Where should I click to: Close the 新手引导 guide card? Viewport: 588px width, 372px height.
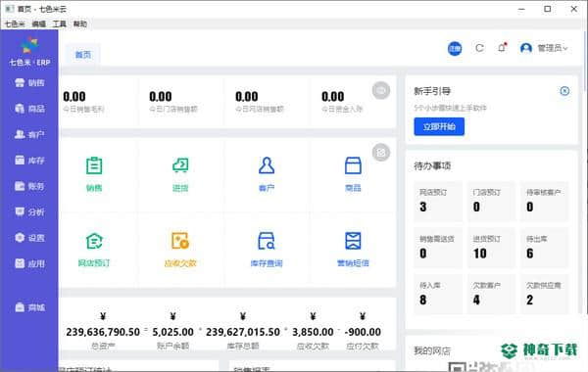click(x=564, y=91)
